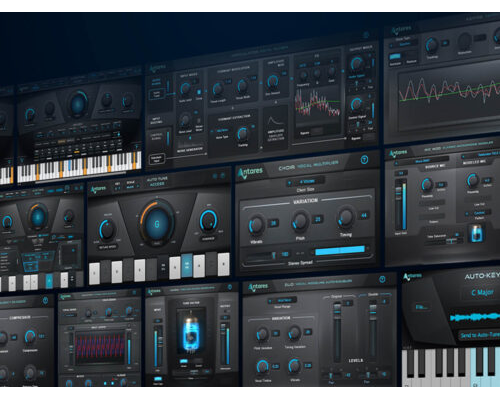Screen dimensions: 500x400
Task: Click the right round icon in Auto-Tune Access header
Action: pos(223,175)
